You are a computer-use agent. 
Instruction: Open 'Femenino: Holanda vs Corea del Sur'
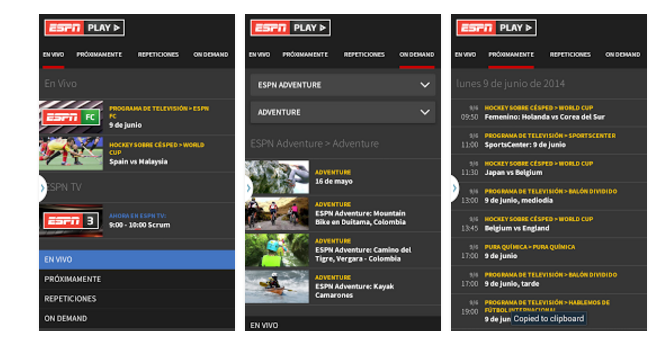tap(545, 117)
